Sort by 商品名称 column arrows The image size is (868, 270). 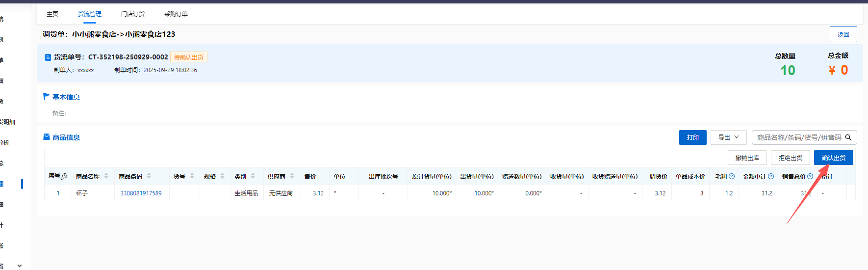pyautogui.click(x=106, y=176)
